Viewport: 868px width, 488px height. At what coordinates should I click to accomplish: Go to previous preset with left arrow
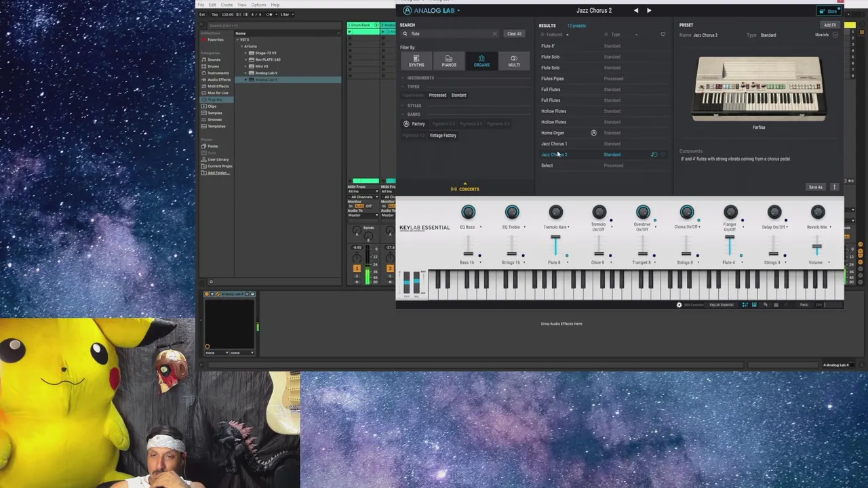(636, 10)
